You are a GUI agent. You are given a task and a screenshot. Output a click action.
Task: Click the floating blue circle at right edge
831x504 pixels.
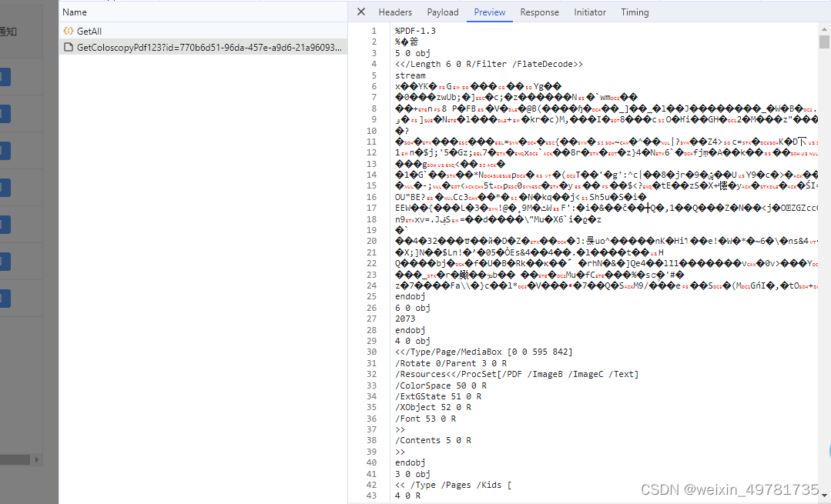point(828,452)
